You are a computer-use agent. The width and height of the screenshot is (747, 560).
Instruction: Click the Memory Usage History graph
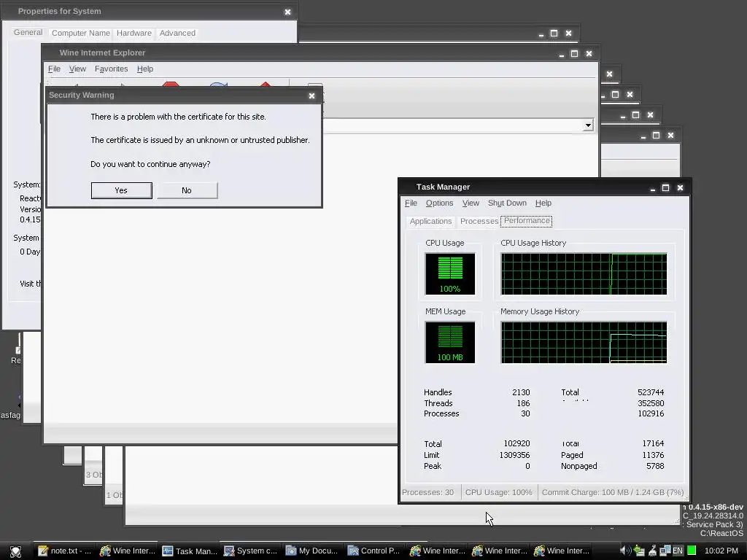tap(584, 343)
